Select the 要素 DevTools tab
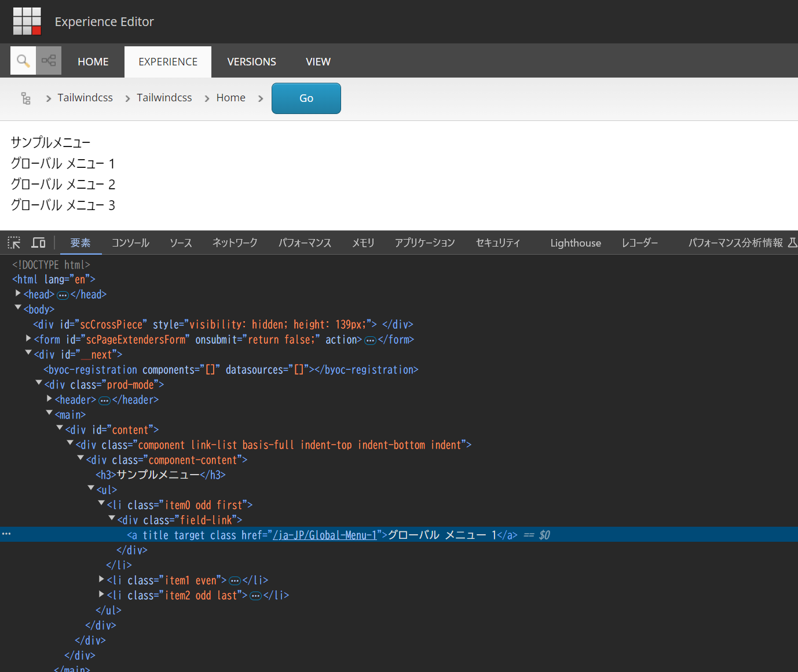This screenshot has height=672, width=798. click(x=80, y=243)
